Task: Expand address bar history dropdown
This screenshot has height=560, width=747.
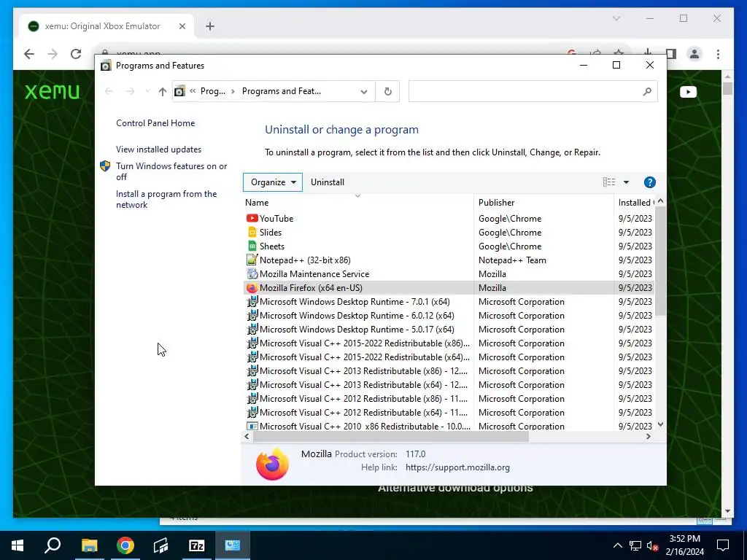Action: pos(364,91)
